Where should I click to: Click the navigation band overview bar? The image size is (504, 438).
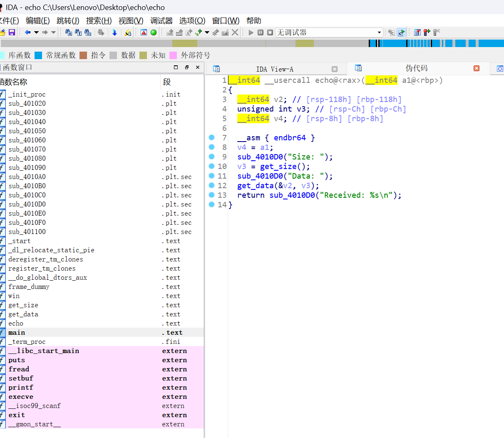pos(250,43)
